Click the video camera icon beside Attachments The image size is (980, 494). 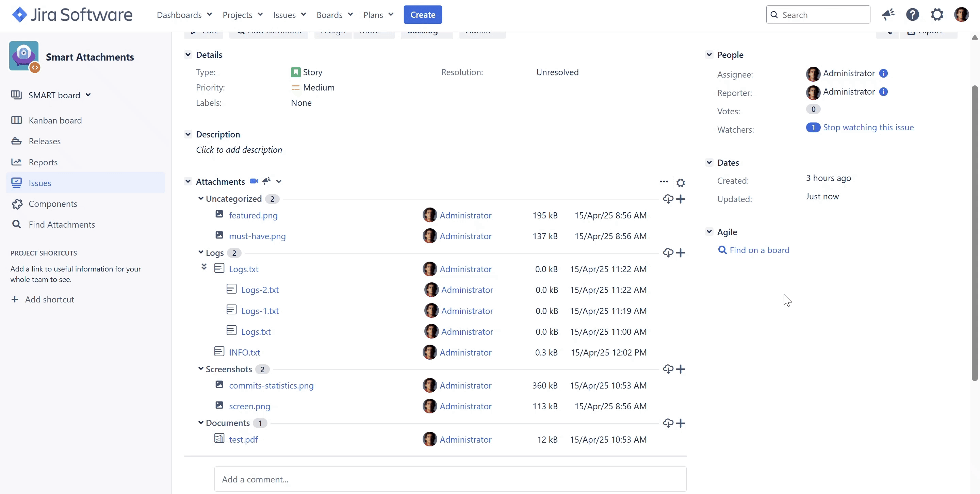(254, 181)
